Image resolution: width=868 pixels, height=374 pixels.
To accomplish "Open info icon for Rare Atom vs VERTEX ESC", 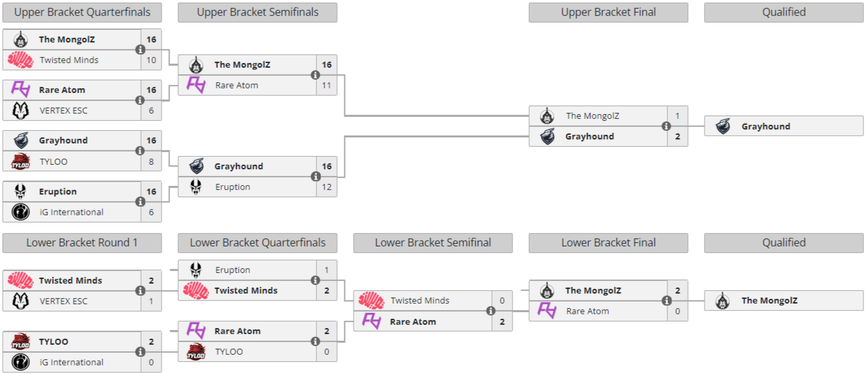I will point(140,100).
